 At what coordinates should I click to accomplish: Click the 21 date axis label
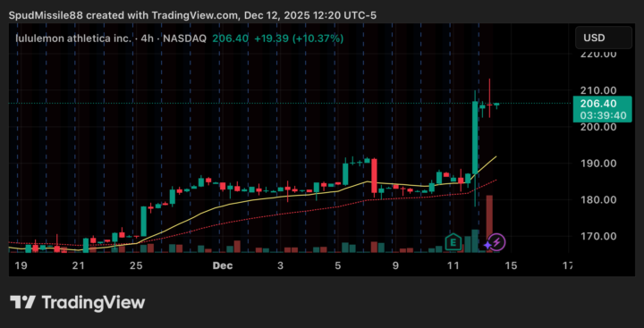point(79,265)
